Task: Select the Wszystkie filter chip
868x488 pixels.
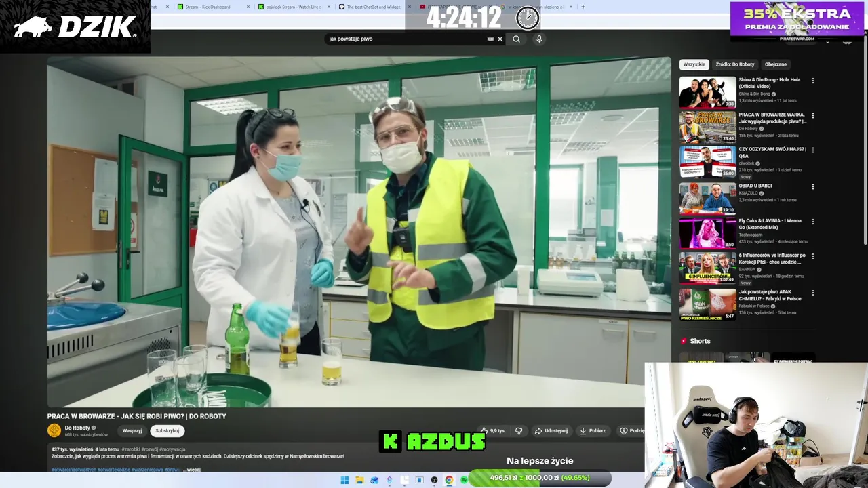Action: (694, 64)
